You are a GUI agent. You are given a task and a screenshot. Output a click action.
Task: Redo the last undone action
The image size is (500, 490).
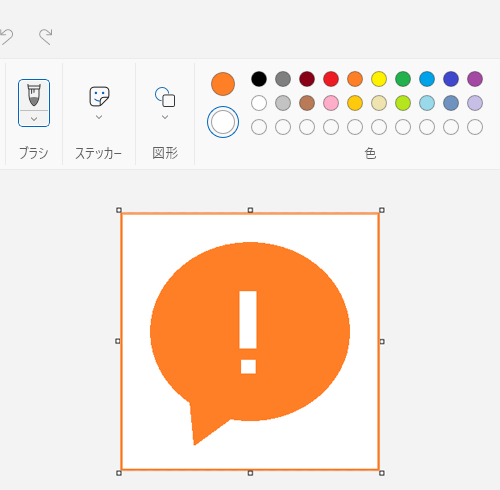point(46,36)
